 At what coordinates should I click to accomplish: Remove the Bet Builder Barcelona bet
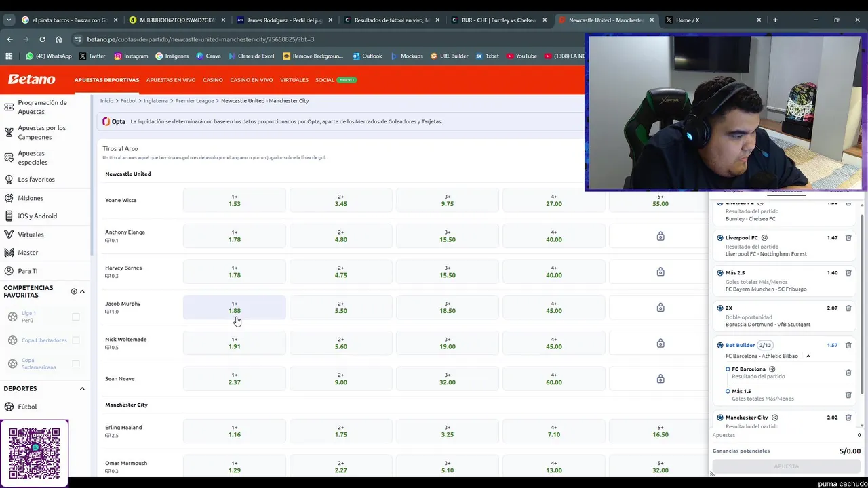pyautogui.click(x=848, y=345)
